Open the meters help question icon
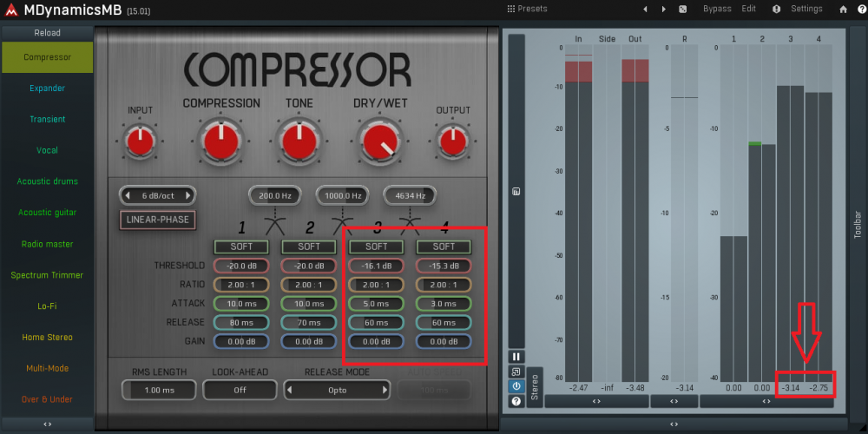Screen dimensions: 868x434 (x=516, y=401)
